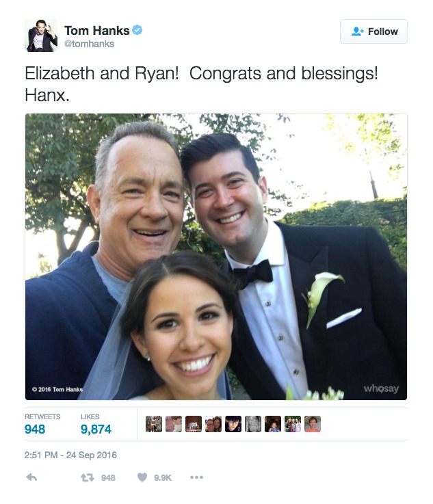This screenshot has width=433, height=504.
Task: Open the Tom Hanks display name link
Action: (96, 31)
